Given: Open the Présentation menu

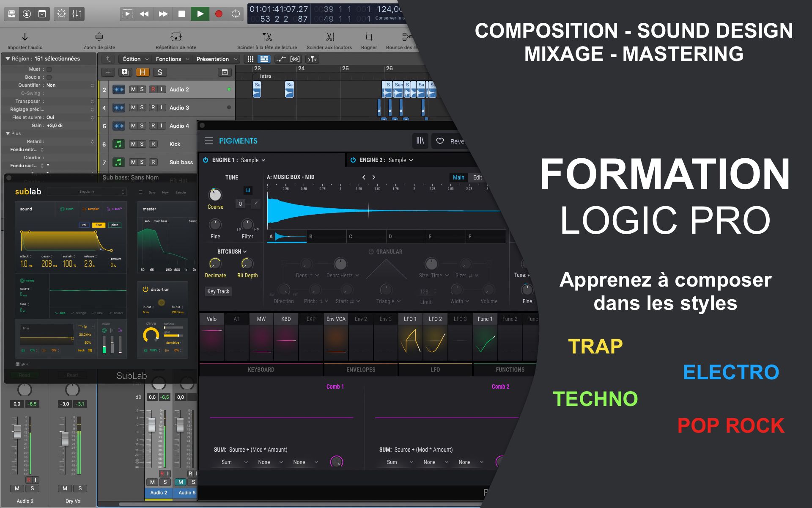Looking at the screenshot, I should (x=216, y=59).
